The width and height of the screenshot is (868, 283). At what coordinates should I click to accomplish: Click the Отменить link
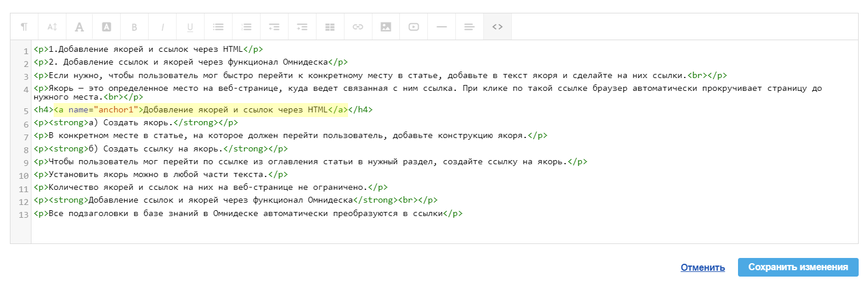point(703,267)
